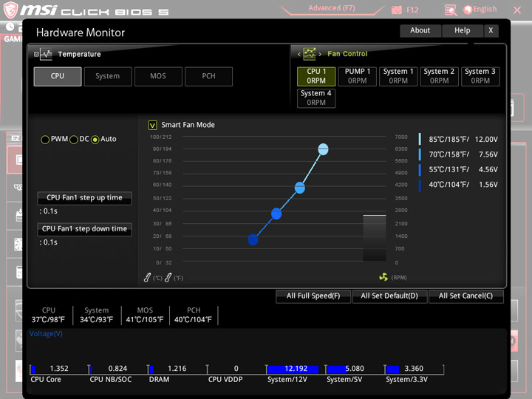Click the All Set Default(D) button
This screenshot has width=532, height=399.
point(389,296)
